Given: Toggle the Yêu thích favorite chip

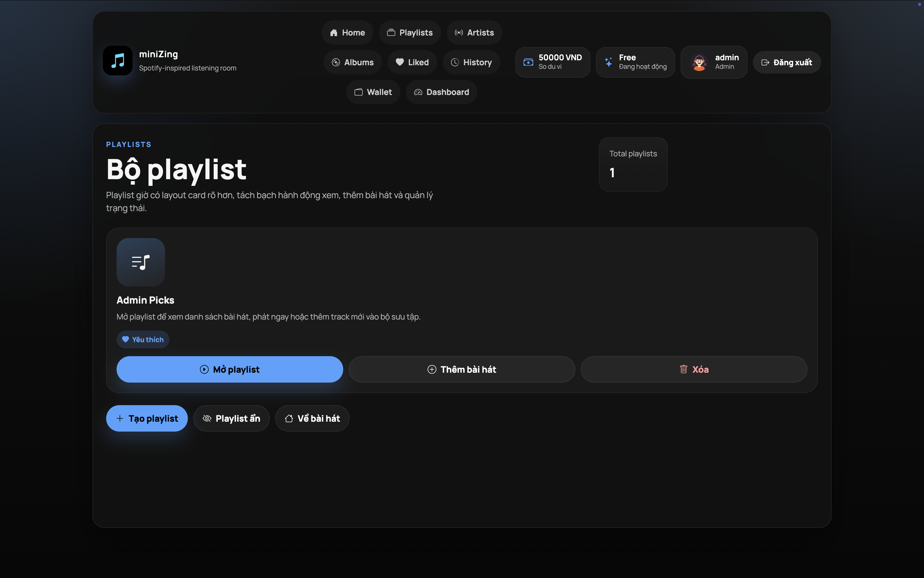Looking at the screenshot, I should click(143, 339).
